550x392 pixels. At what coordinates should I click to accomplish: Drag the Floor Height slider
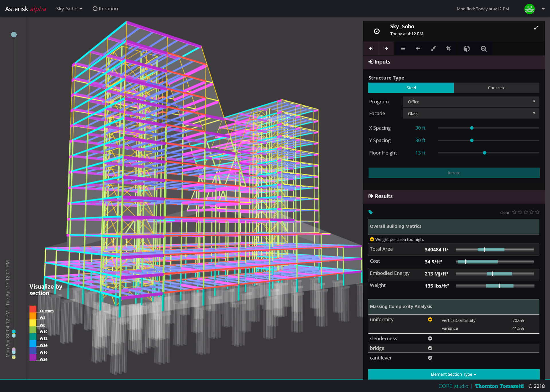point(486,152)
